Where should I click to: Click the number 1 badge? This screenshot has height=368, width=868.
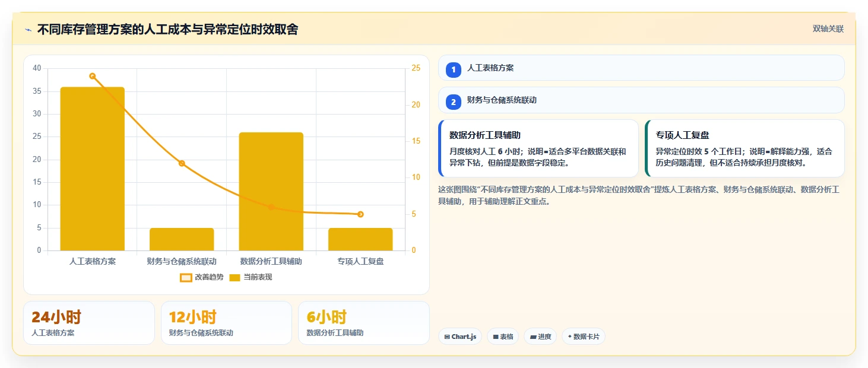[x=454, y=69]
